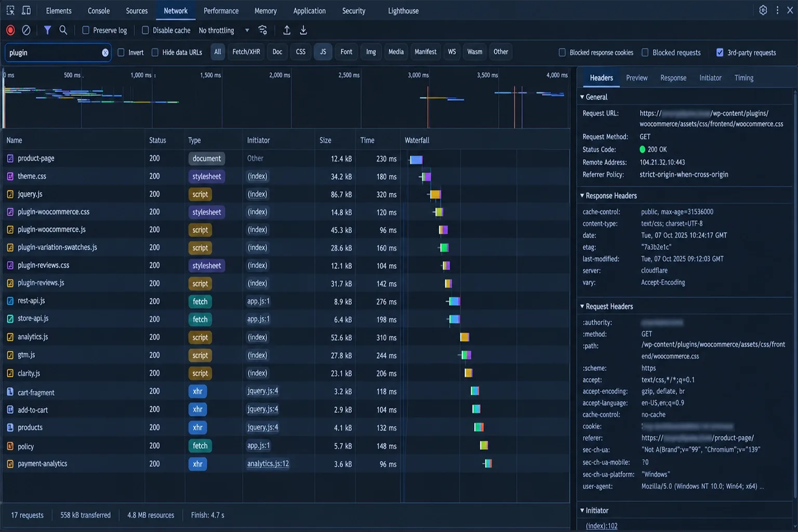Toggle the filter funnel icon
Viewport: 798px width, 532px height.
[47, 30]
